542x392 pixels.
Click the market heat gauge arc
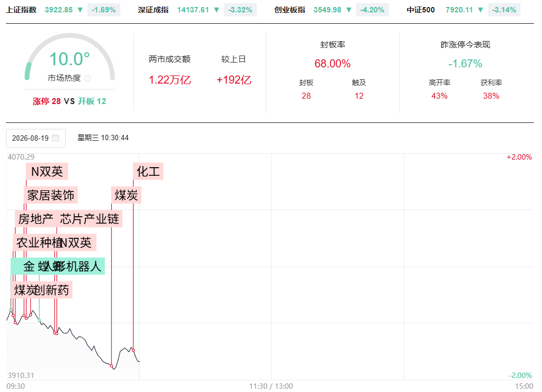[x=70, y=56]
